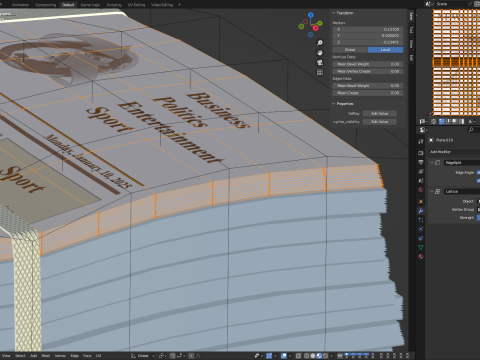480x360 pixels.
Task: Open UV editor type dropdown
Action: point(423,121)
